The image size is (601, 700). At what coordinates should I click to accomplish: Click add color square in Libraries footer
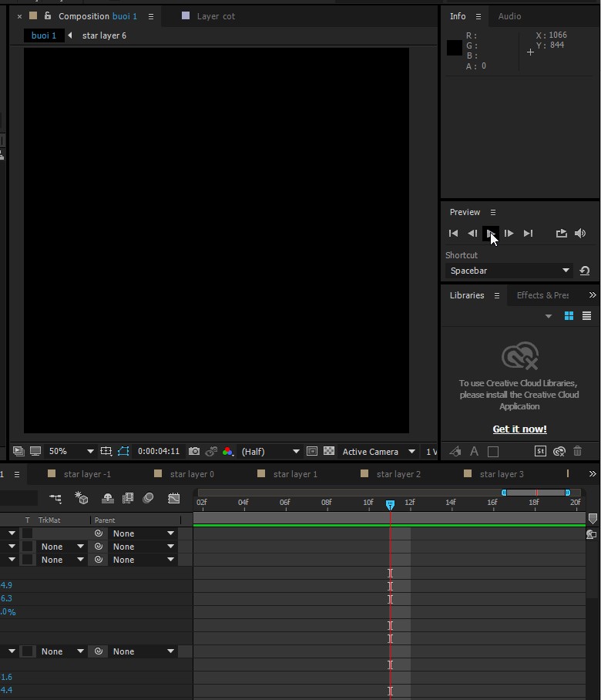point(493,452)
